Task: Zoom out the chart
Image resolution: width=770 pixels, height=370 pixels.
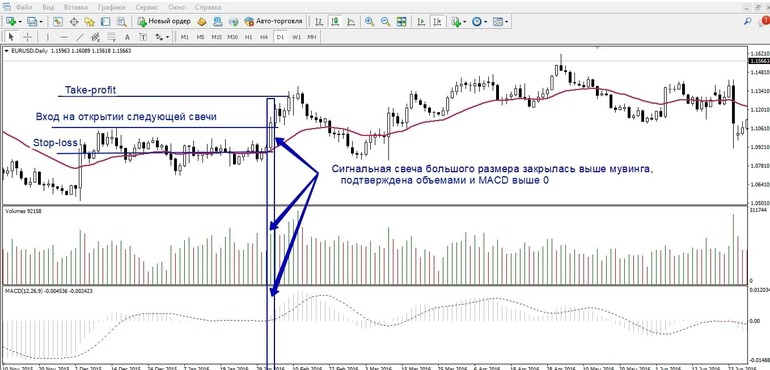Action: [x=385, y=22]
